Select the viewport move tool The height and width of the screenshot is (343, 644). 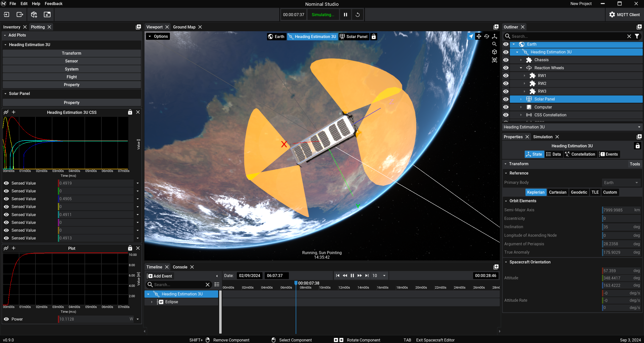479,36
